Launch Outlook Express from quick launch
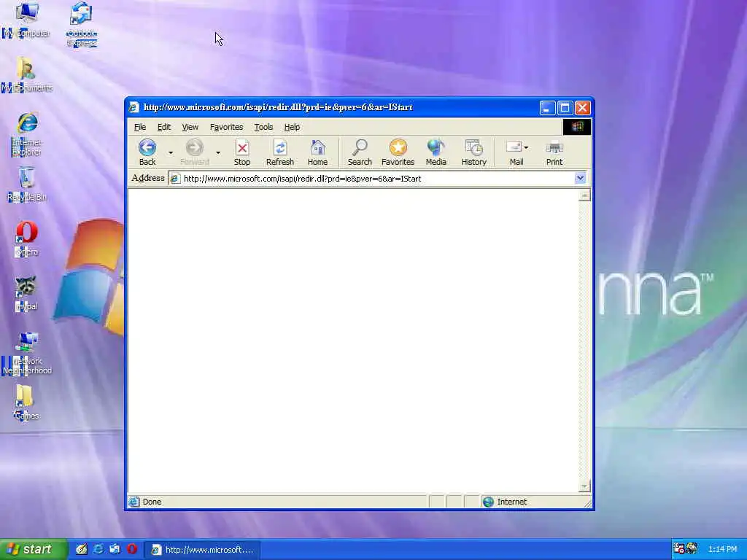 coord(115,549)
